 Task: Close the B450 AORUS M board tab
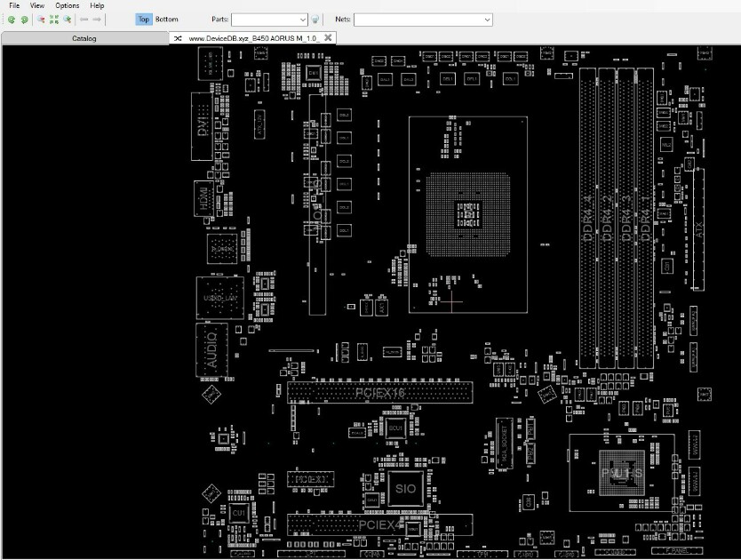click(328, 38)
